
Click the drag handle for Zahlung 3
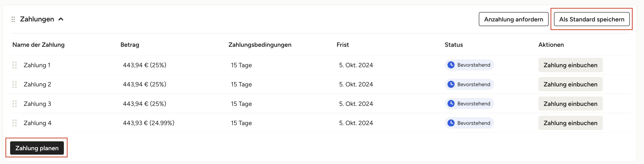[15, 104]
